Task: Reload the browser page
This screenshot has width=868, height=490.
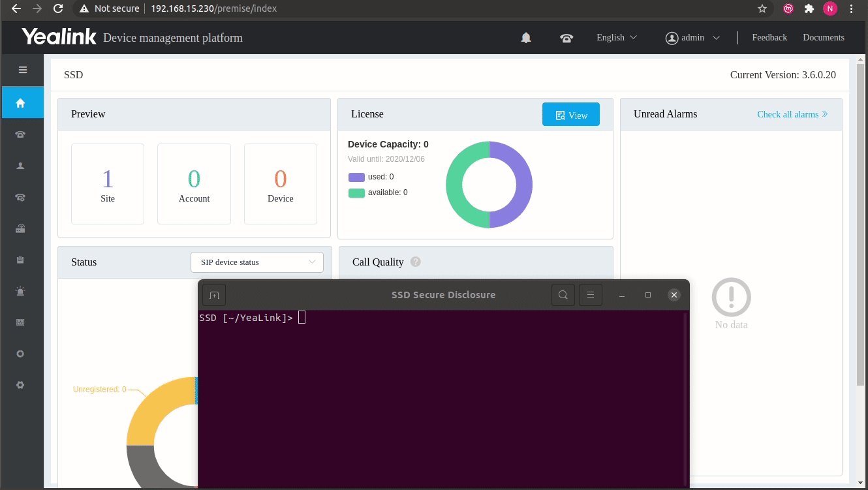Action: tap(58, 8)
